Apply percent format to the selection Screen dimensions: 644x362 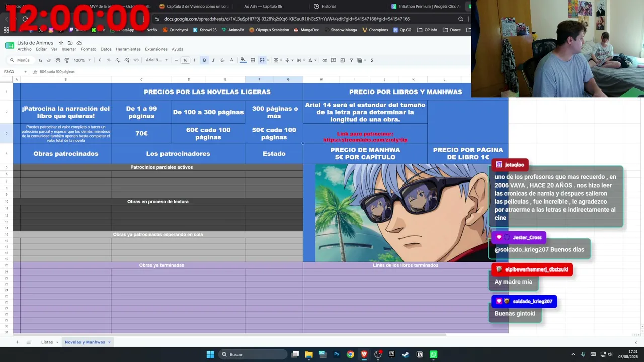(108, 60)
